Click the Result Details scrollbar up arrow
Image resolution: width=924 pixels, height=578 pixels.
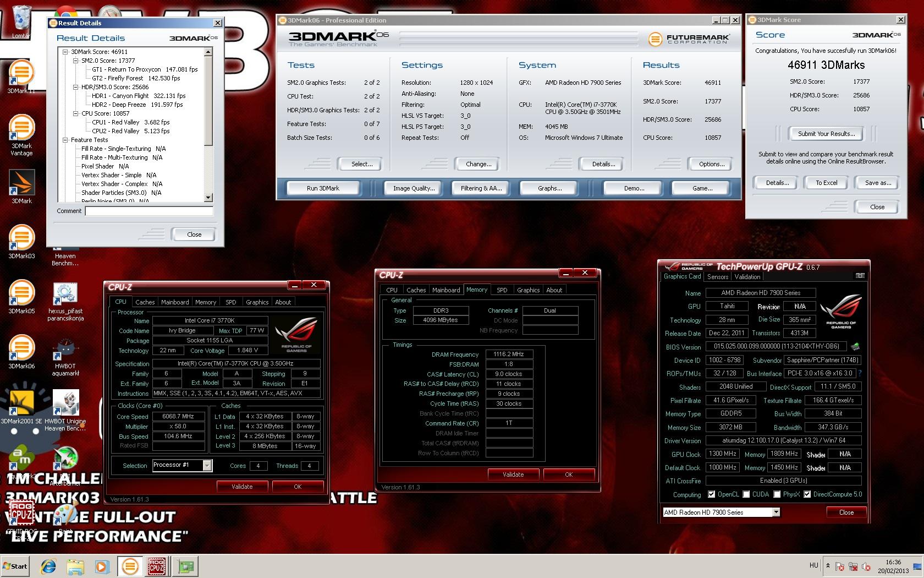coord(208,52)
